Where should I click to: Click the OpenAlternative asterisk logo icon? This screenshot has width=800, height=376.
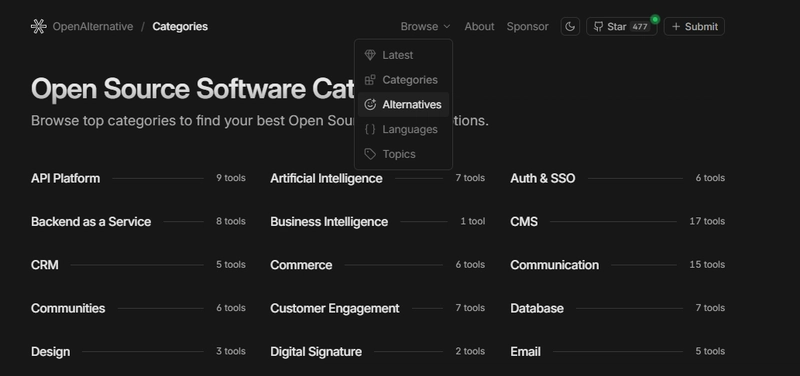point(39,27)
